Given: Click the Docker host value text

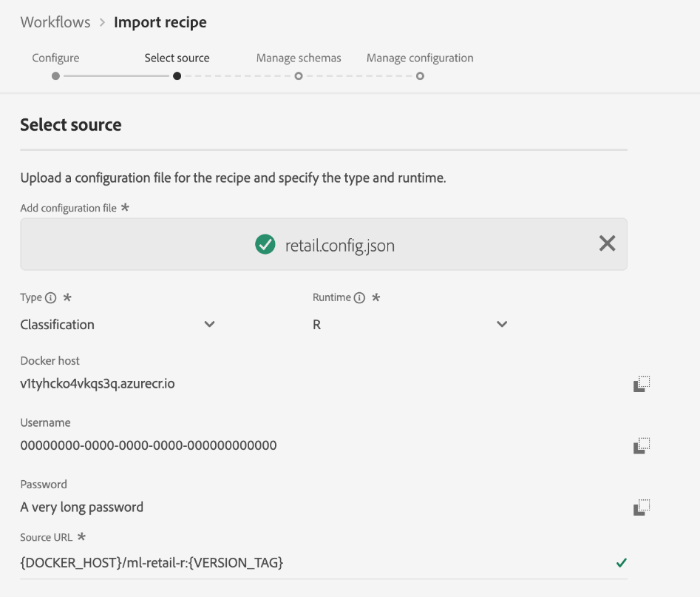Looking at the screenshot, I should pyautogui.click(x=98, y=384).
